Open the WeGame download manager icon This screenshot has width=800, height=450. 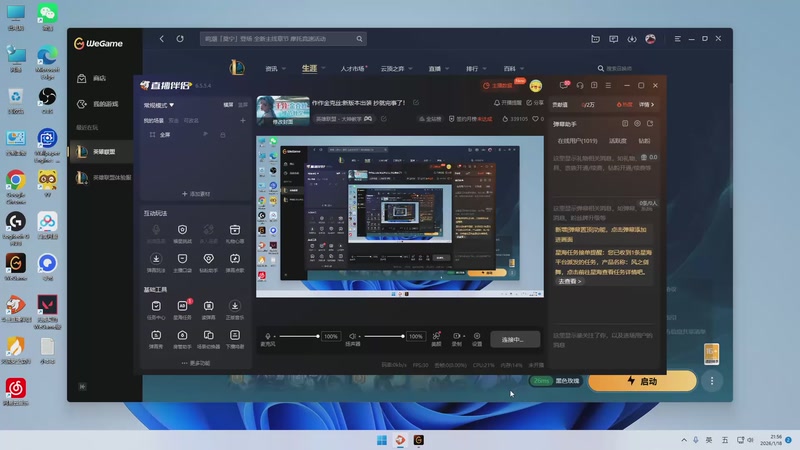(632, 39)
